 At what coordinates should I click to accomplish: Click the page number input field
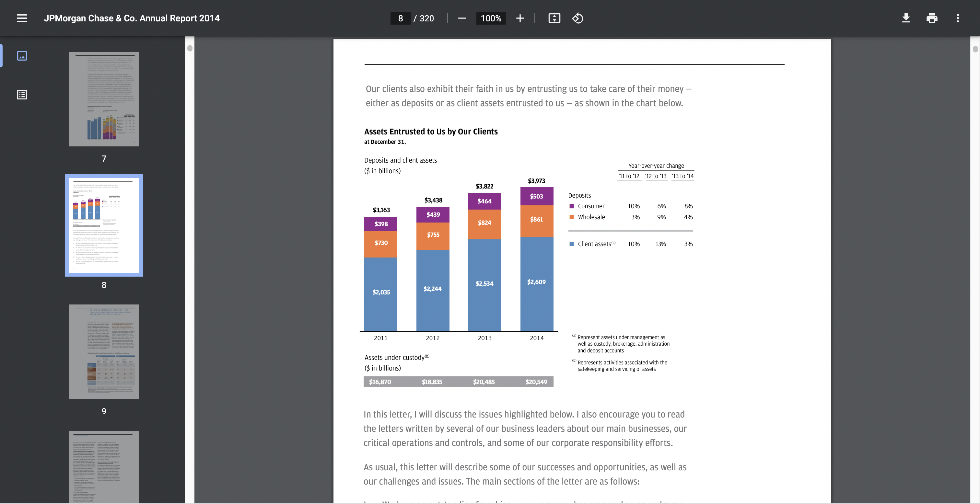pos(400,18)
